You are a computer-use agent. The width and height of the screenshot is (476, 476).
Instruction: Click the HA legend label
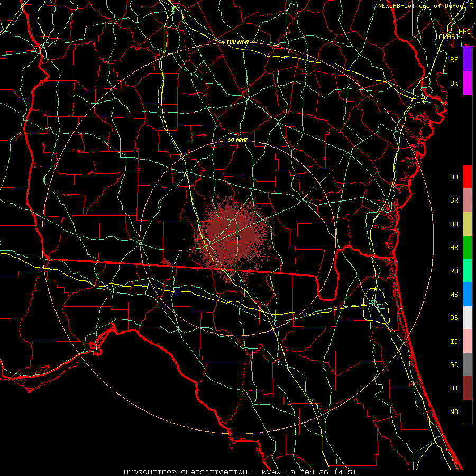[454, 177]
